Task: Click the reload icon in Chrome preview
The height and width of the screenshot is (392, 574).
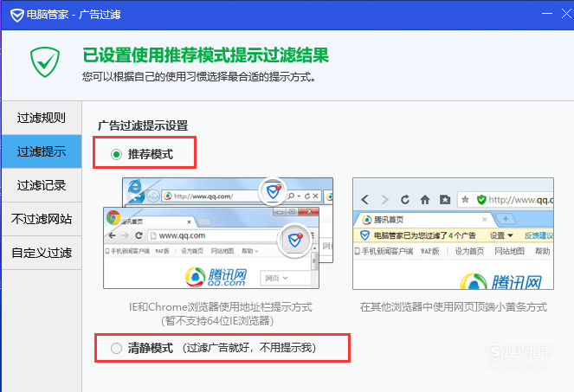Action: click(139, 235)
